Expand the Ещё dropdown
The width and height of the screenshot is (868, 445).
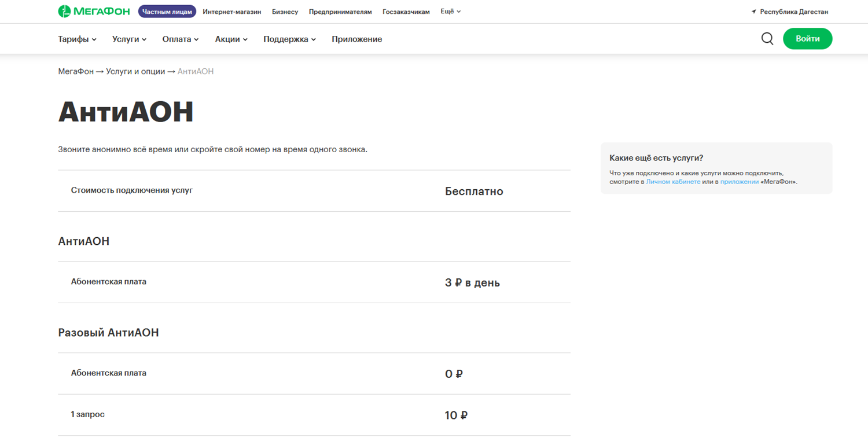pos(451,12)
